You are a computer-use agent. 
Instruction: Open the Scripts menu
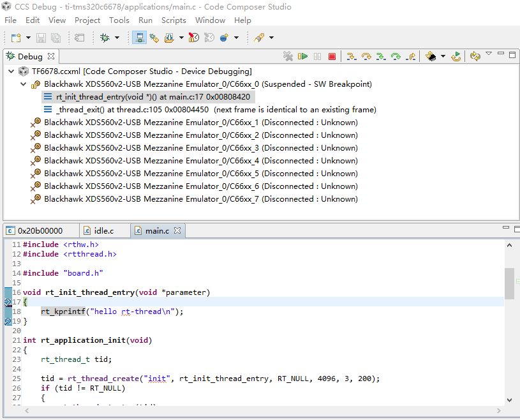[x=174, y=20]
